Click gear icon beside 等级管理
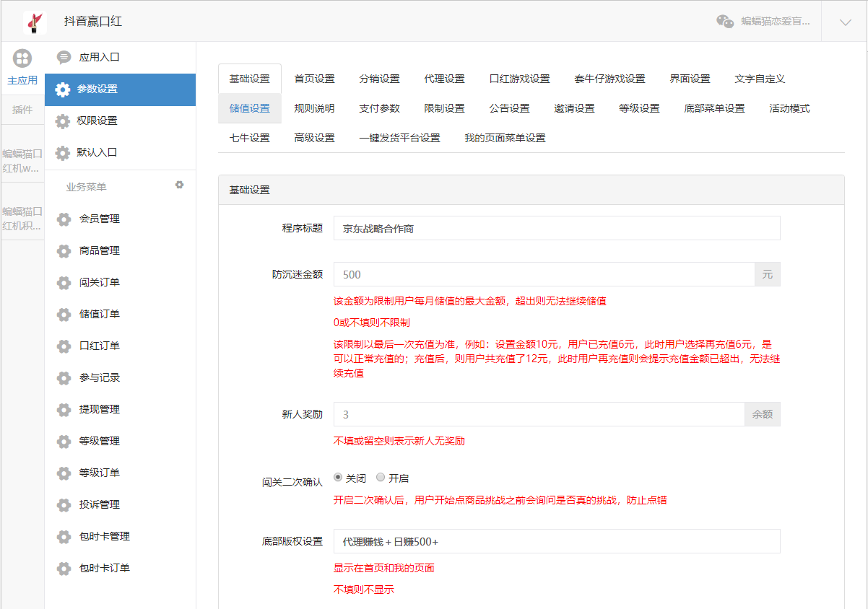 [x=64, y=442]
